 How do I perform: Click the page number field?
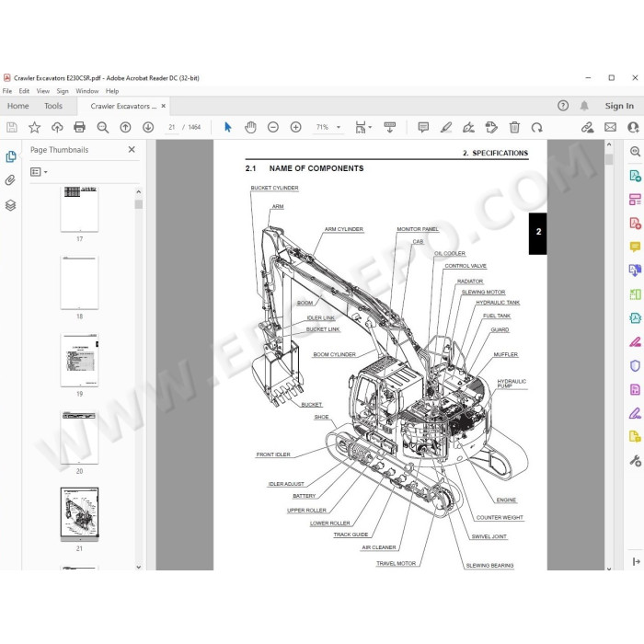[172, 127]
